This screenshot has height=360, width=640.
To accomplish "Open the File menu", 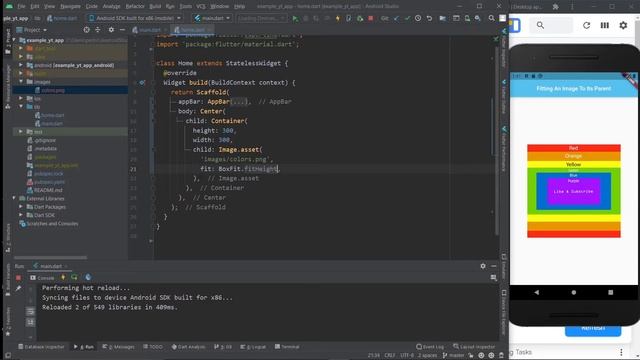I will 21,7.
